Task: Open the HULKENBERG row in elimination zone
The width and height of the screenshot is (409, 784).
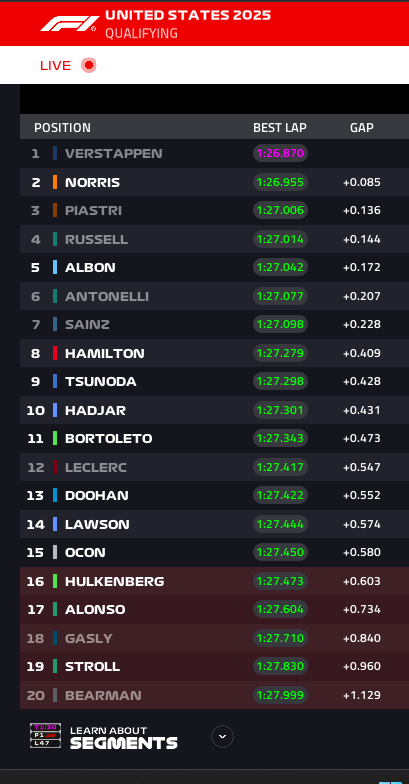Action: pyautogui.click(x=214, y=581)
